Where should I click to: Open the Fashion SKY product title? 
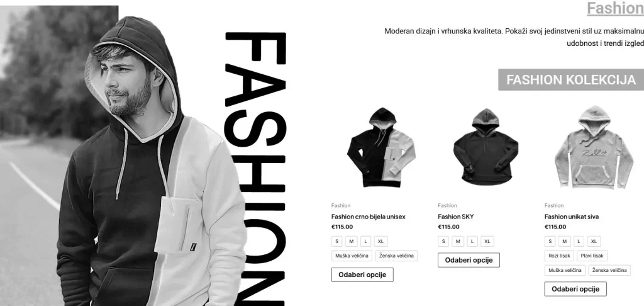click(455, 217)
